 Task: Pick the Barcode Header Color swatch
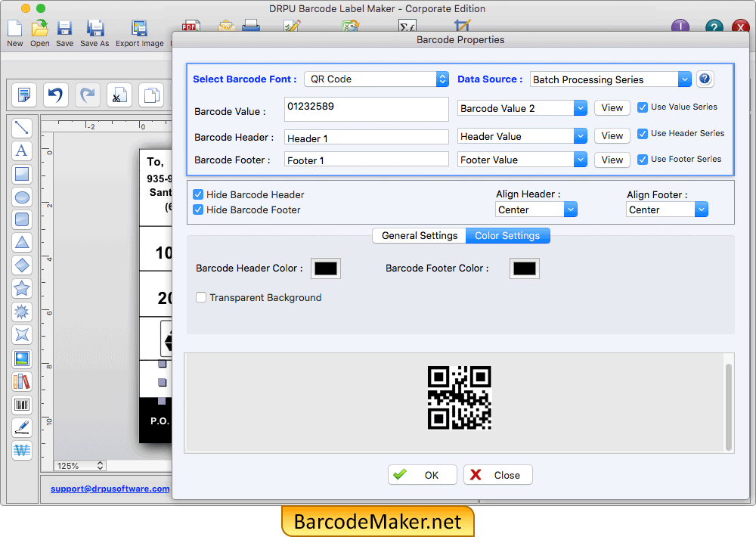click(326, 268)
